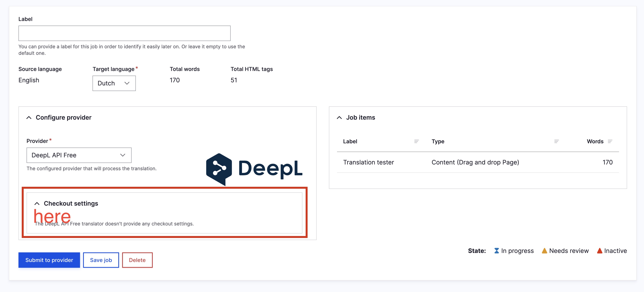
Task: Click inside the Label input field
Action: point(124,33)
